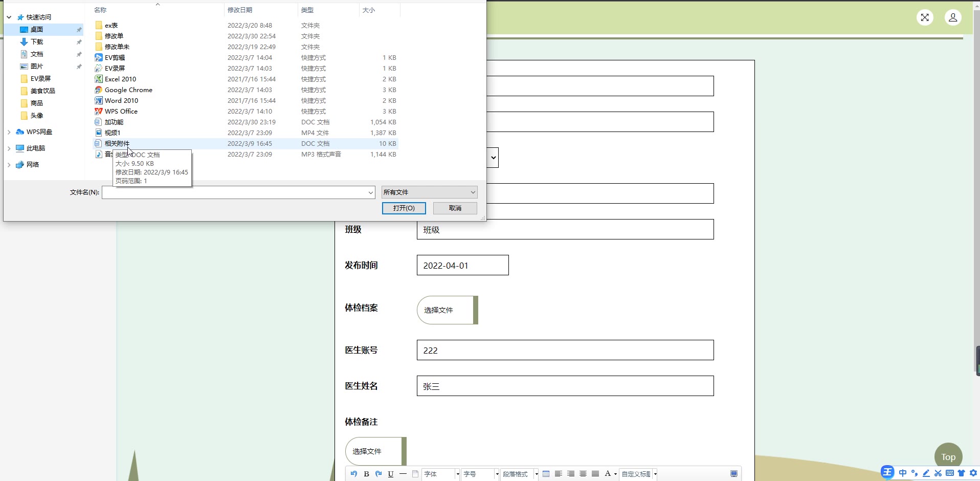The image size is (980, 481).
Task: Select the 修改单 folder in the file list
Action: (x=246, y=36)
